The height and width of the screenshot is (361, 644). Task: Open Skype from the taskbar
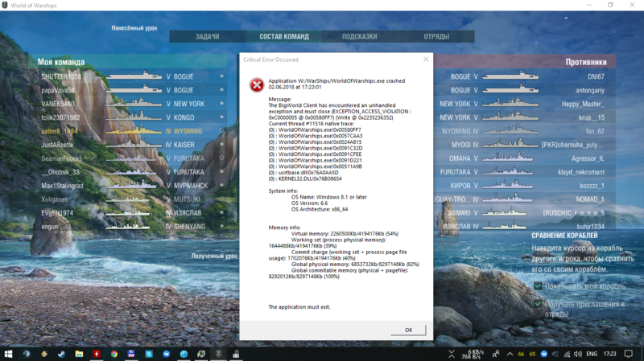coord(149,354)
